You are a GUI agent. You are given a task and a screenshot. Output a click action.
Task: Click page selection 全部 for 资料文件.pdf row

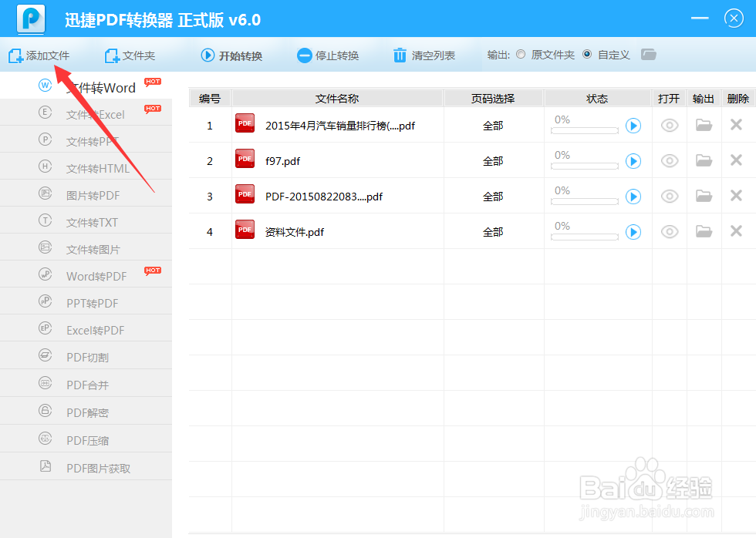[493, 232]
